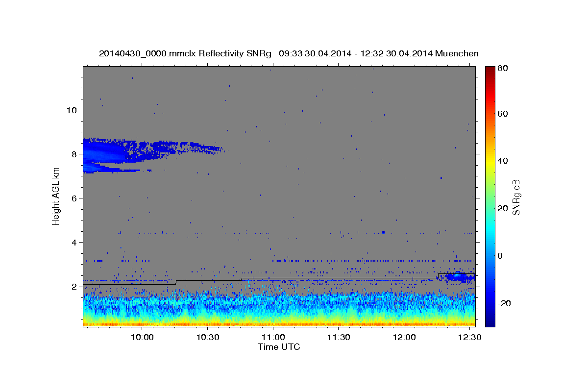The image size is (588, 392).
Task: Click the plot title '20140430_0000.mmclx Reflectivity SNRg'
Action: tap(185, 53)
